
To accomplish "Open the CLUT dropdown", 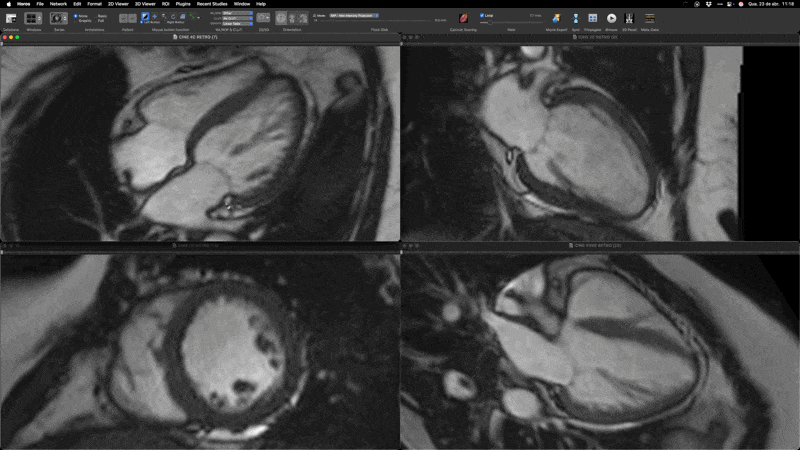I will 237,18.
